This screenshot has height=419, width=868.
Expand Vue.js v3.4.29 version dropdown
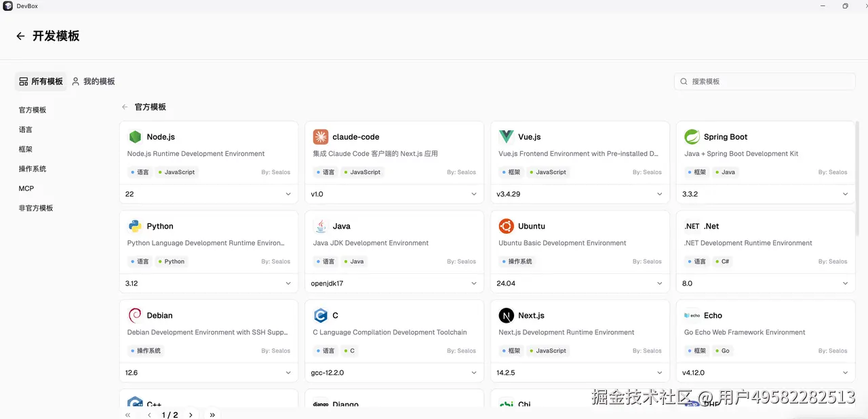(x=580, y=194)
